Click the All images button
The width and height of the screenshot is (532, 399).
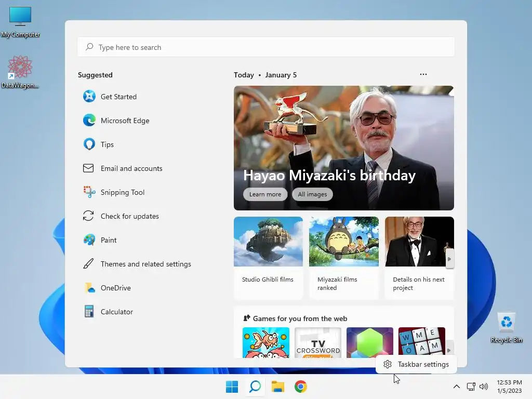pos(312,194)
